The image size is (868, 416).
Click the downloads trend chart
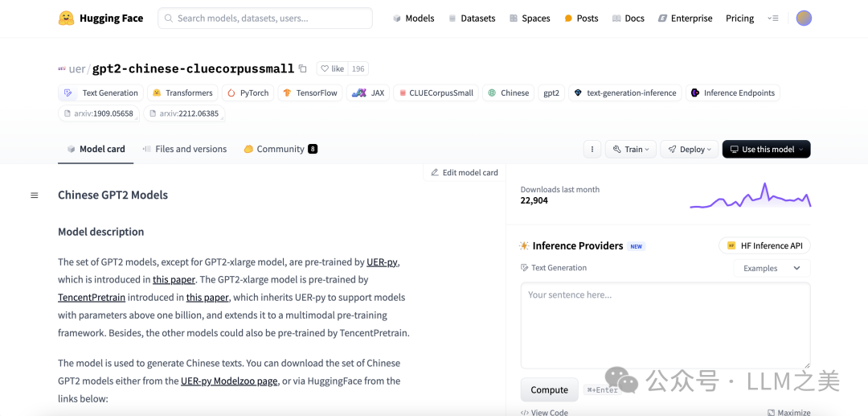pyautogui.click(x=750, y=196)
